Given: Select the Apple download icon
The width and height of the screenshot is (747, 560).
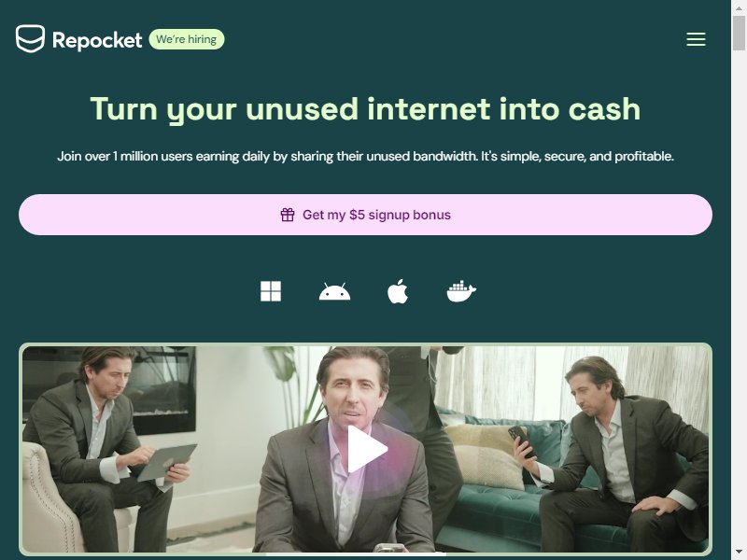Looking at the screenshot, I should pyautogui.click(x=398, y=291).
